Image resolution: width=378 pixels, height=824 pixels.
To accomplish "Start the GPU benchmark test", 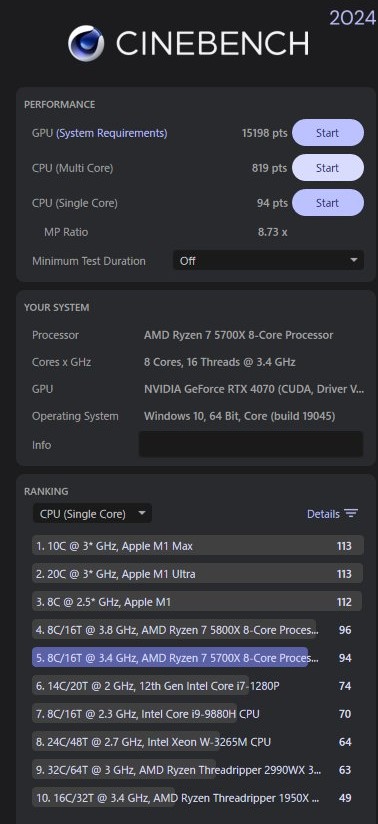I will [x=328, y=133].
